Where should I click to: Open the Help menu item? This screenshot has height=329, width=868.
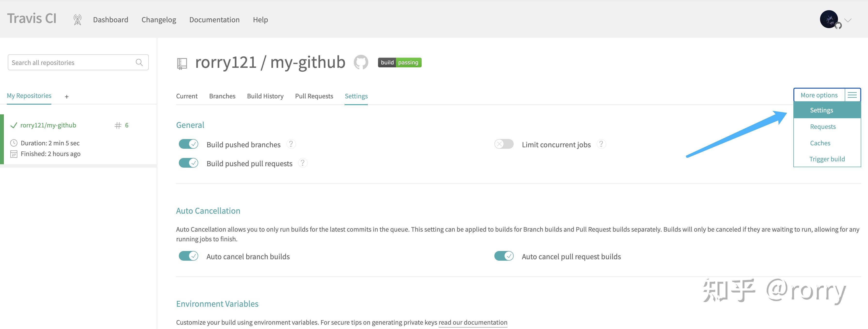click(260, 20)
